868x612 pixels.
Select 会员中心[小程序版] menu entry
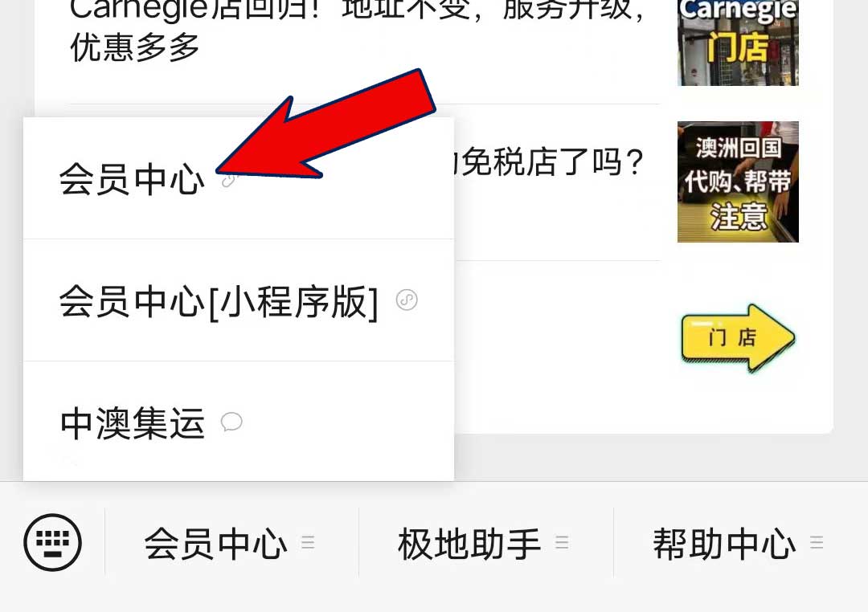(x=239, y=300)
